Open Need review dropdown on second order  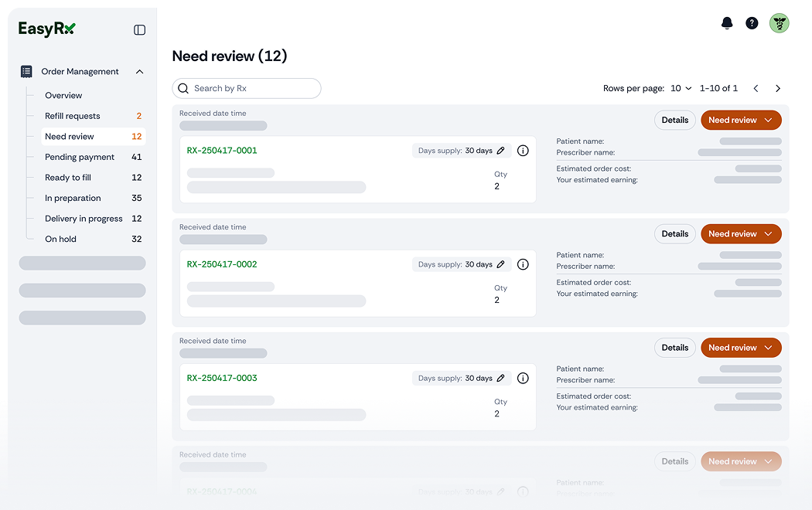click(768, 233)
